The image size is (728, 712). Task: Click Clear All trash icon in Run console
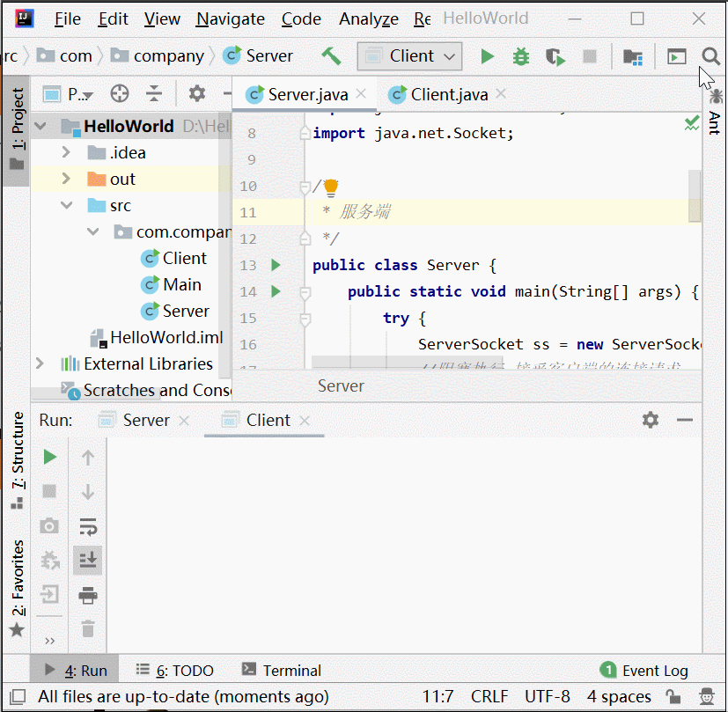point(88,629)
